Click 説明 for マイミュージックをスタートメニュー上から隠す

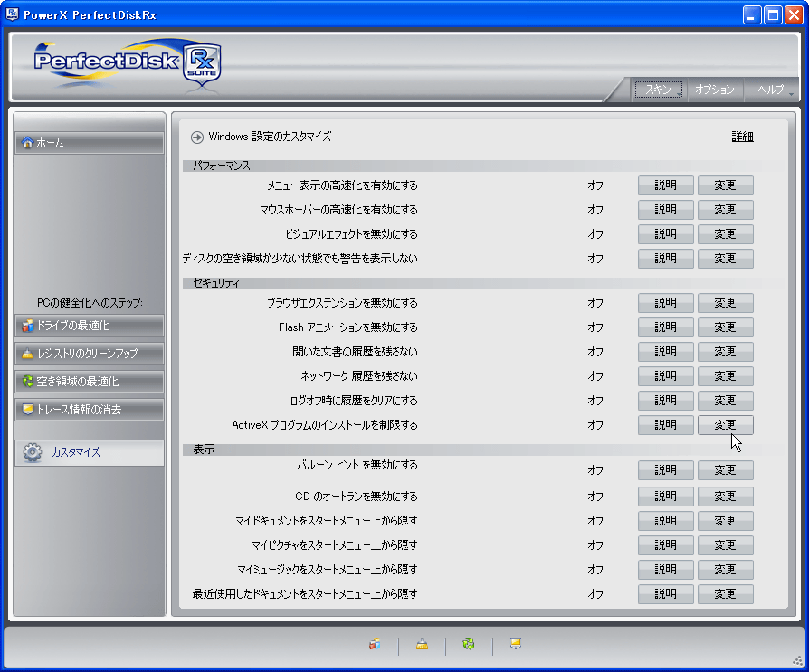tap(665, 570)
